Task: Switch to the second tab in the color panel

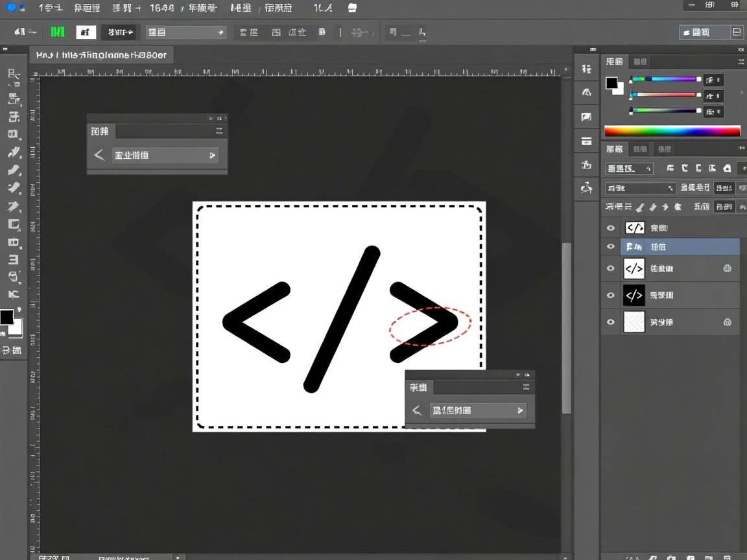Action: click(x=640, y=62)
